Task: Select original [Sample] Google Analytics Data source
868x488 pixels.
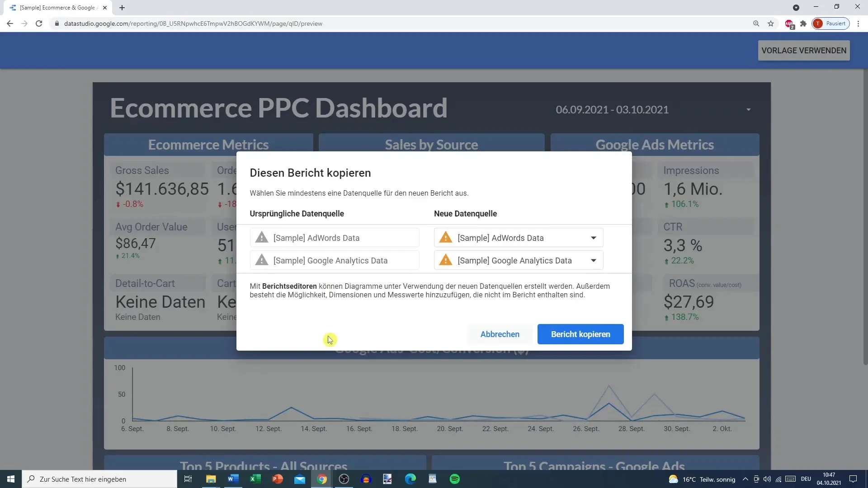Action: pos(335,261)
